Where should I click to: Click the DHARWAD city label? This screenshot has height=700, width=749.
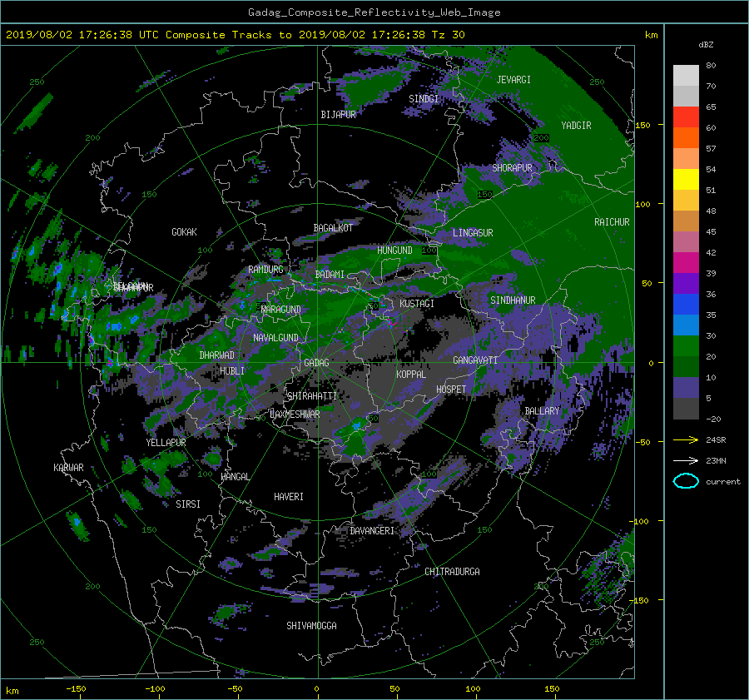tap(217, 355)
